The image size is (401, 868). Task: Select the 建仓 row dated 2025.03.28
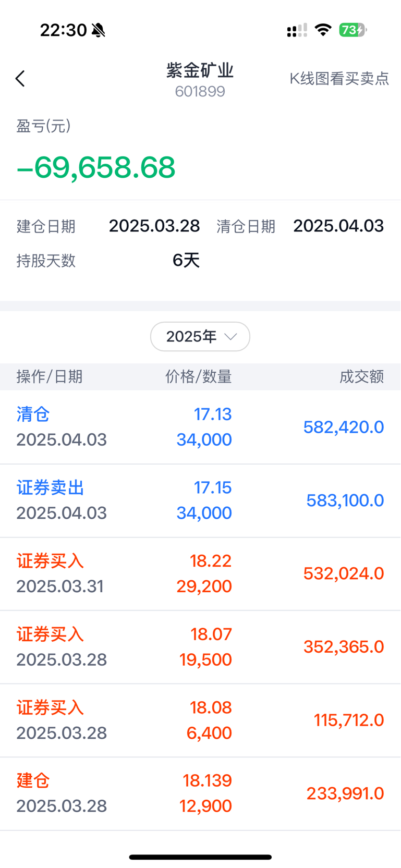point(200,794)
